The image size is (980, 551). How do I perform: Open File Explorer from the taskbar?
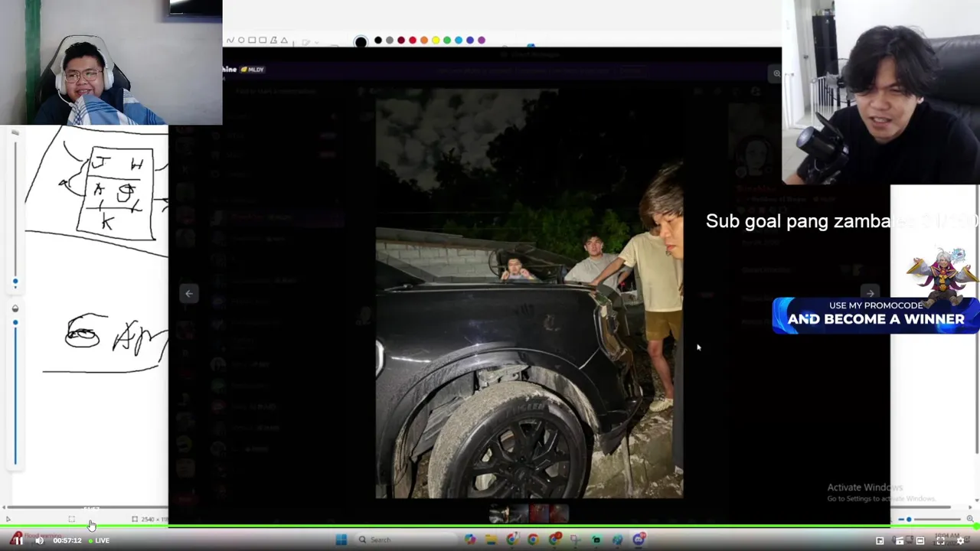point(491,540)
